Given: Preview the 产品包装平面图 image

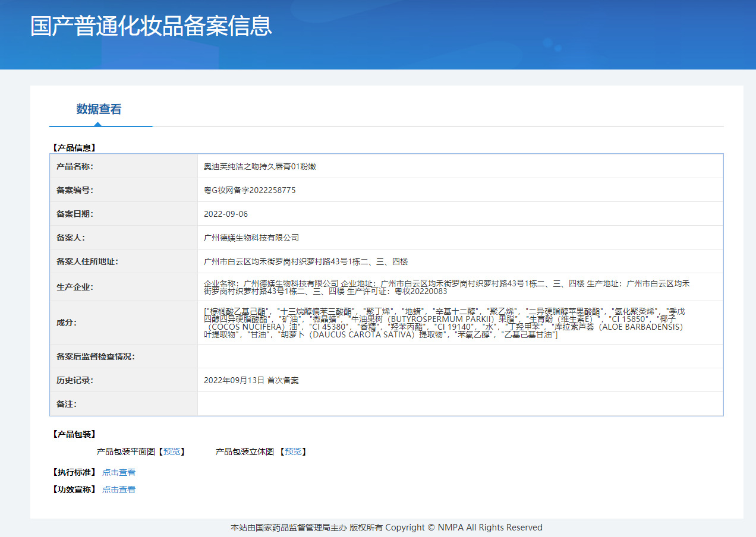Looking at the screenshot, I should pyautogui.click(x=172, y=451).
